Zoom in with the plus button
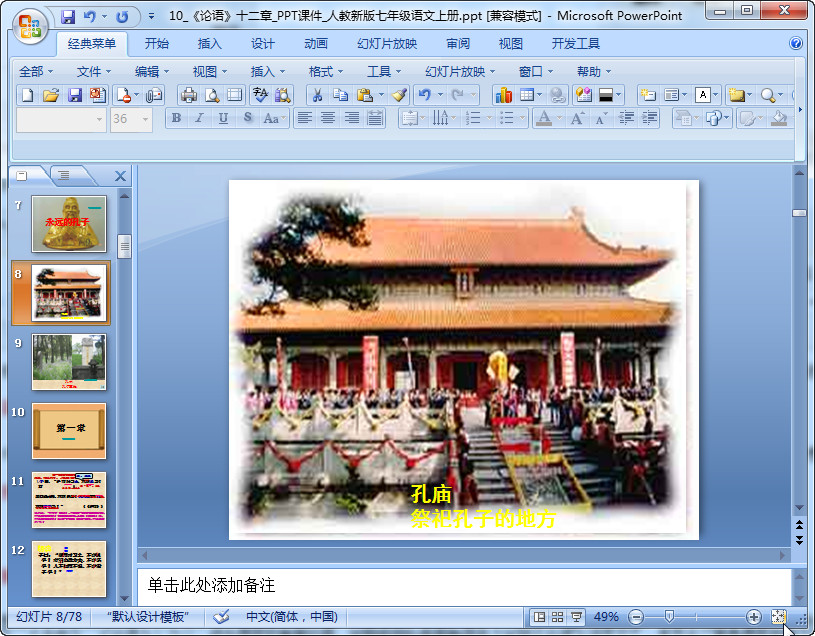This screenshot has height=636, width=815. pos(753,617)
